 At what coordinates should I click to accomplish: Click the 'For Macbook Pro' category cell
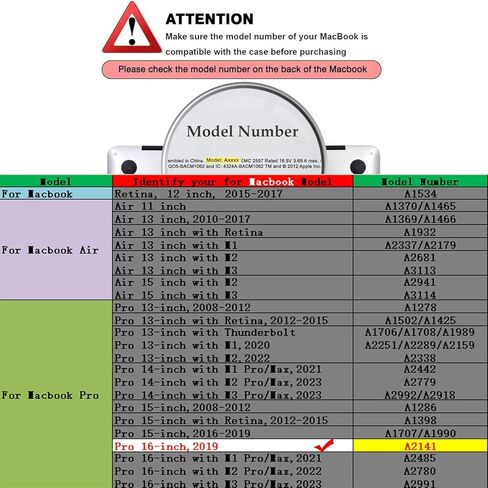pyautogui.click(x=56, y=394)
